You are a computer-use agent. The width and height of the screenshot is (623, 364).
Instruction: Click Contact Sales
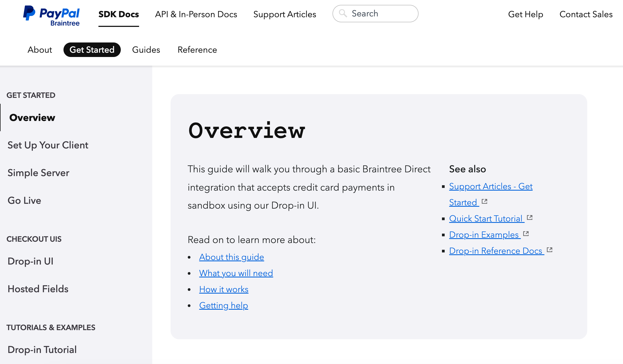pyautogui.click(x=586, y=14)
